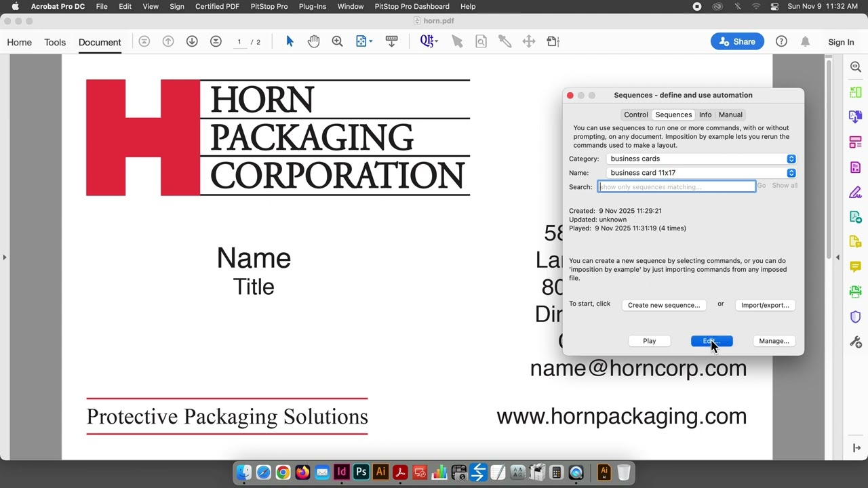Open notifications bell icon

tap(805, 41)
